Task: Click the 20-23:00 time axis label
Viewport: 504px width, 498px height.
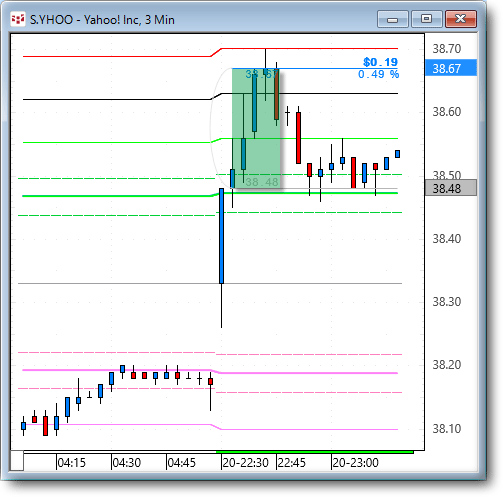Action: pos(355,463)
